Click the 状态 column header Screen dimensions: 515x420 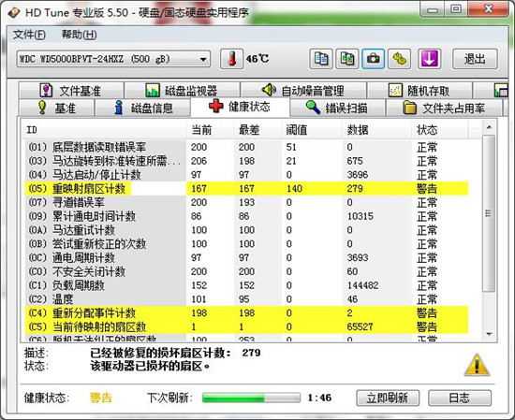[439, 130]
